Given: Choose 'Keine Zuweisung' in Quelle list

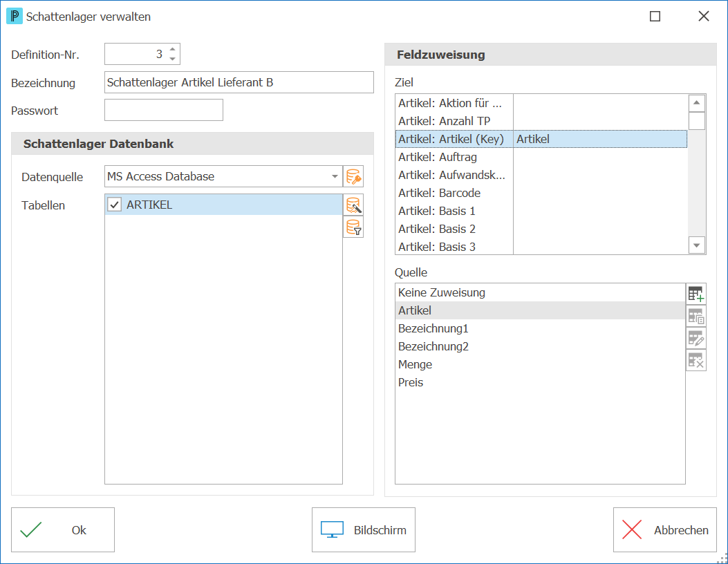Looking at the screenshot, I should click(541, 292).
